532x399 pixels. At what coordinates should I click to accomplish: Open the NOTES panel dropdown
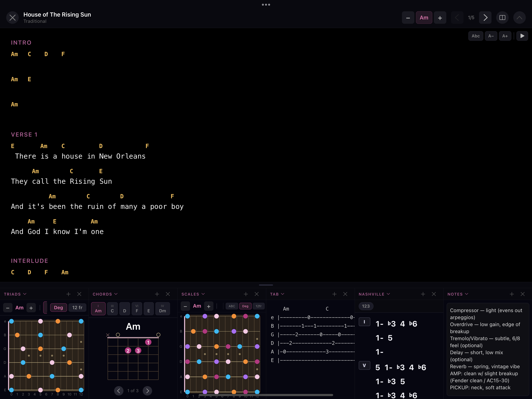458,294
